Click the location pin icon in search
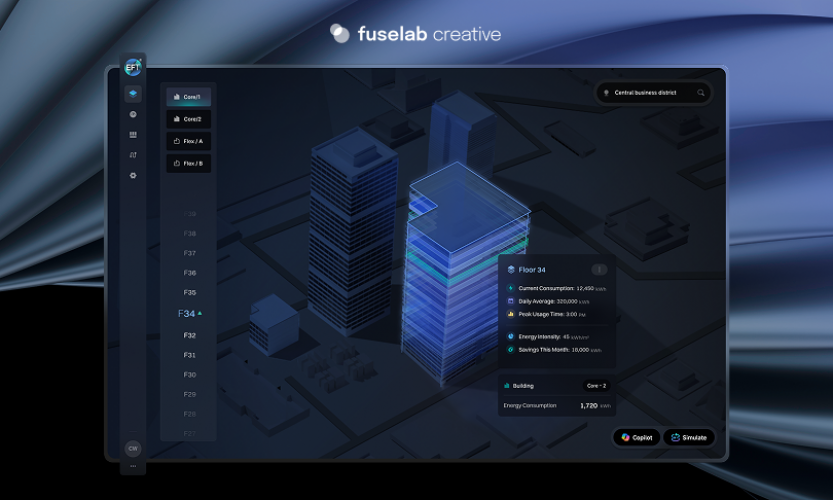 point(606,93)
